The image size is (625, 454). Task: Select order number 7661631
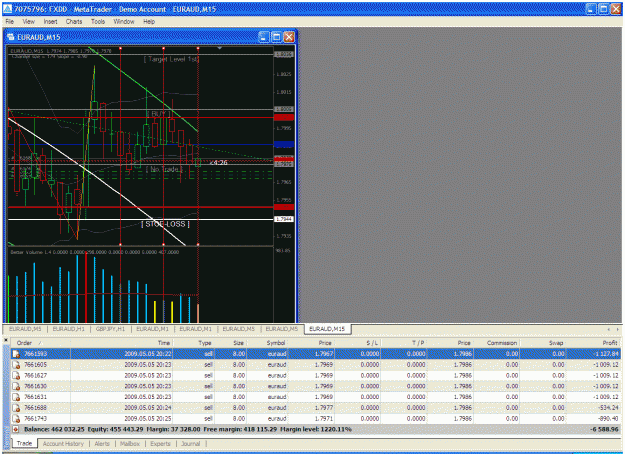point(35,397)
